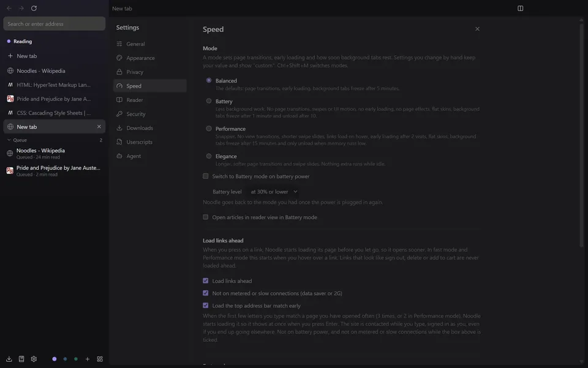This screenshot has height=368, width=588.
Task: Close the active New tab in the sidebar
Action: pyautogui.click(x=99, y=127)
